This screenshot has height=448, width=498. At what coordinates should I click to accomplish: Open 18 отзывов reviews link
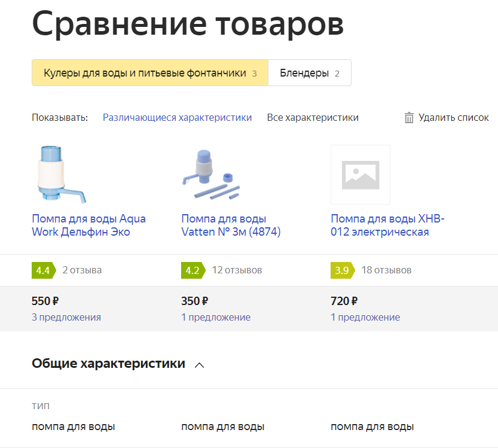[x=387, y=270]
